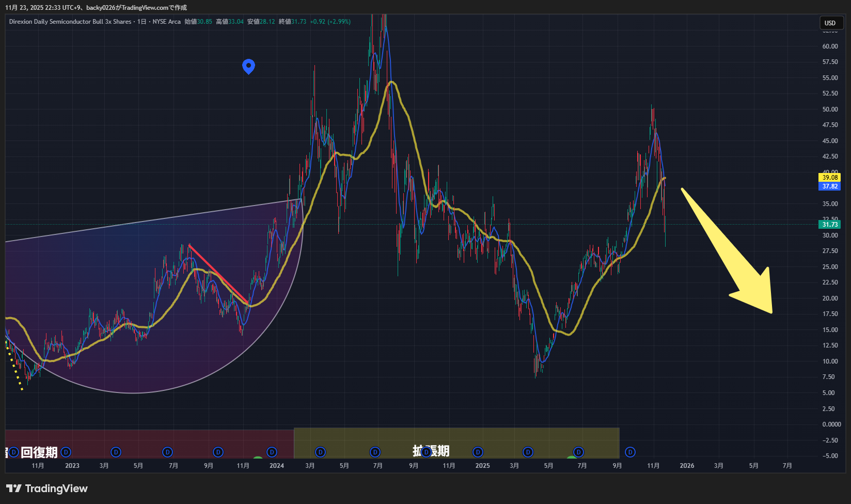
Task: Click the NYSE Arca exchange label
Action: tap(166, 22)
